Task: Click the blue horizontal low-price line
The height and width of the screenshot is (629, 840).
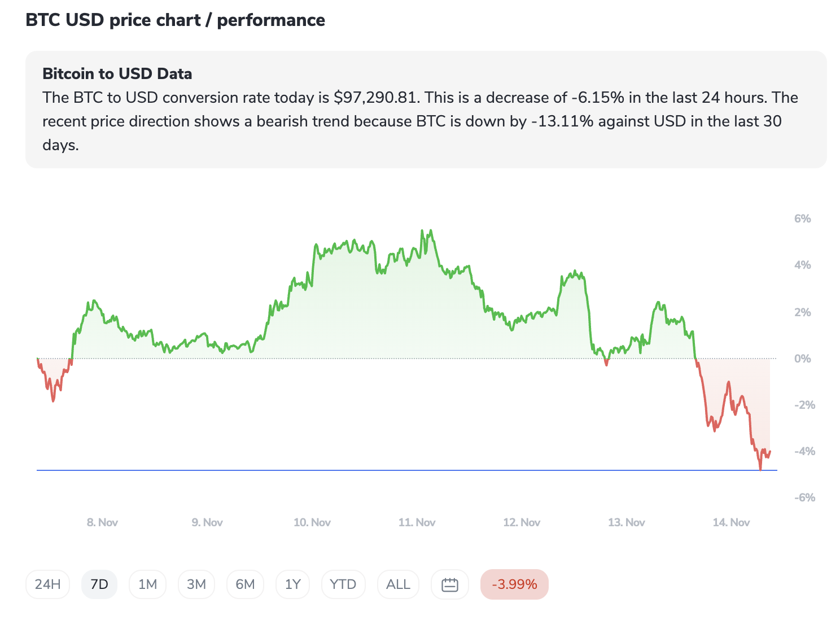Action: [x=395, y=470]
